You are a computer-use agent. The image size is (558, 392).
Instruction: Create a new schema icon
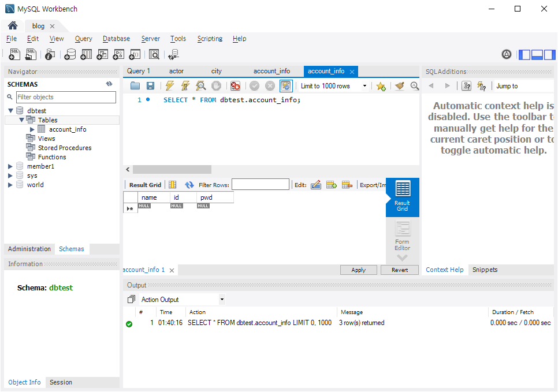(x=70, y=54)
